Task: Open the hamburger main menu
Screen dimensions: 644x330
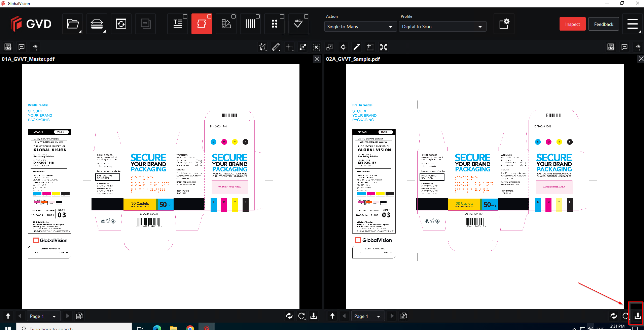Action: pyautogui.click(x=633, y=24)
